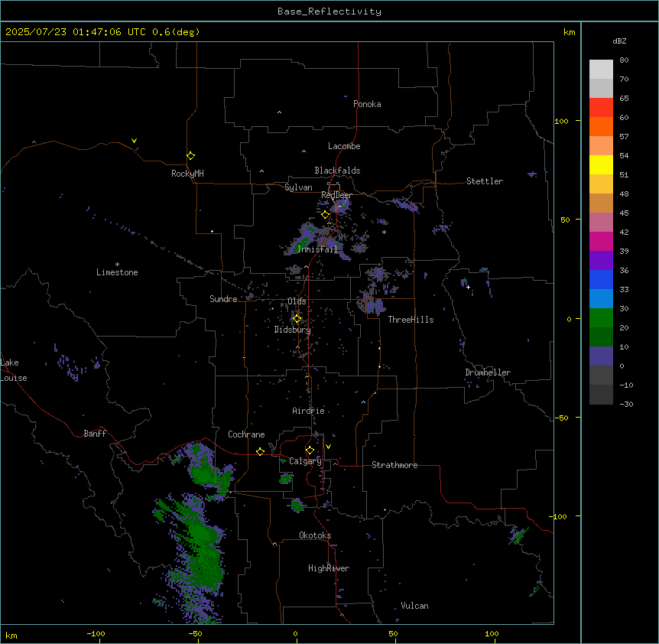Screen dimensions: 659x644
Task: Select the blue 33-36 dBZ legend swatch
Action: click(x=601, y=279)
